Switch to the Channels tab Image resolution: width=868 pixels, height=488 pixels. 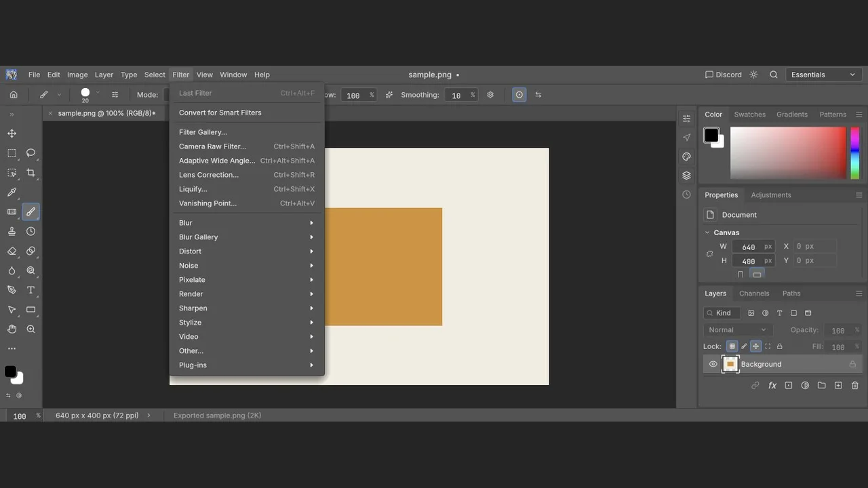[x=754, y=293]
